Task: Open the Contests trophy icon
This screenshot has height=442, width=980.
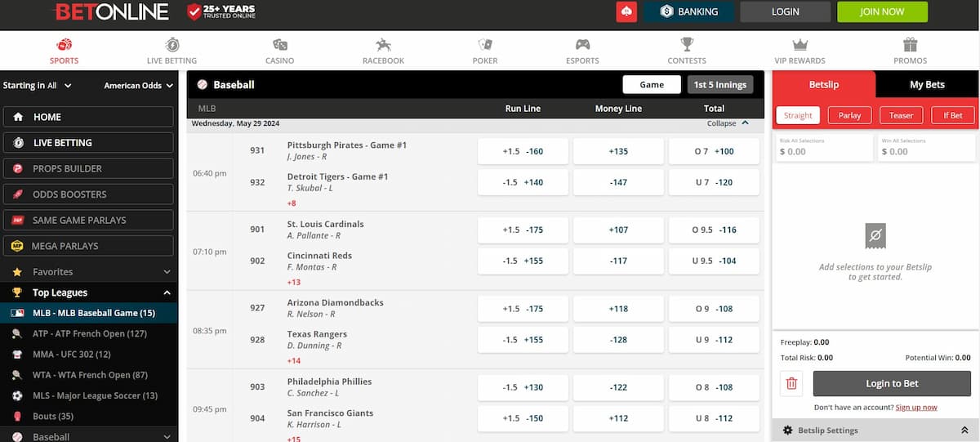Action: [687, 45]
